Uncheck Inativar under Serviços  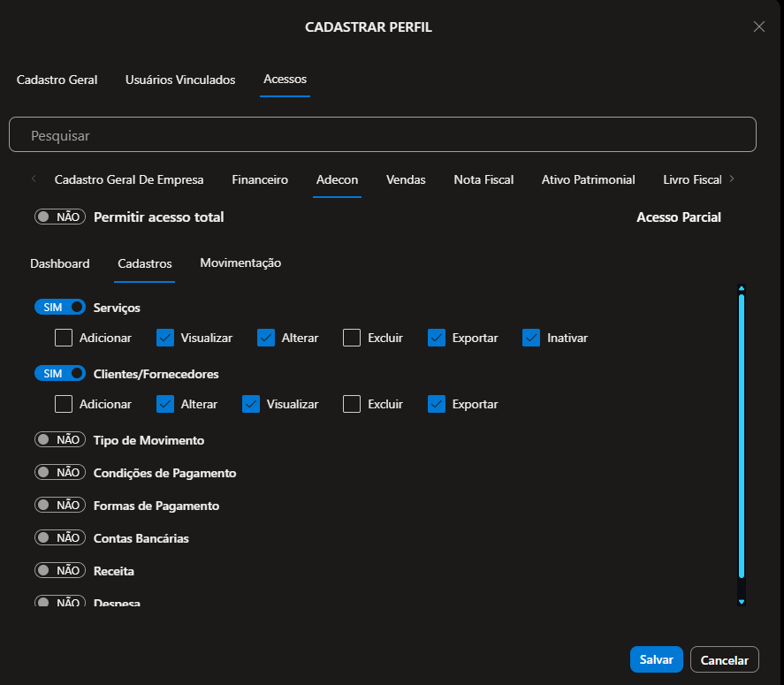[x=531, y=338]
